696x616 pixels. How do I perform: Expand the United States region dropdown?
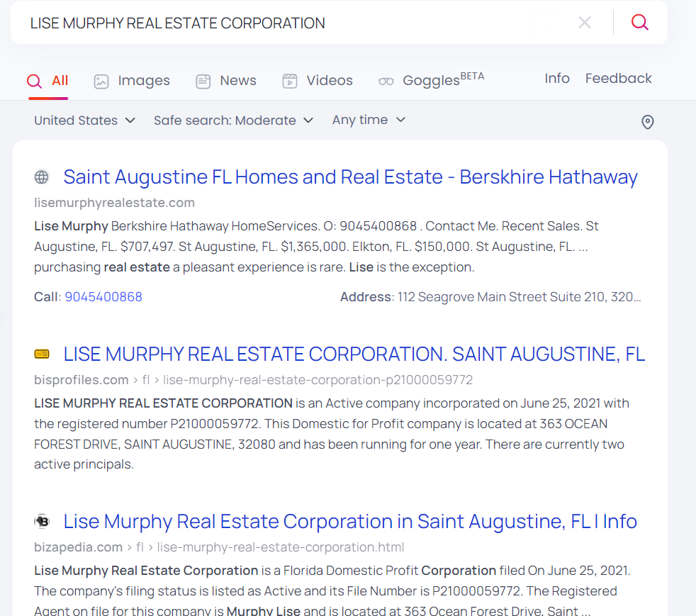[85, 121]
